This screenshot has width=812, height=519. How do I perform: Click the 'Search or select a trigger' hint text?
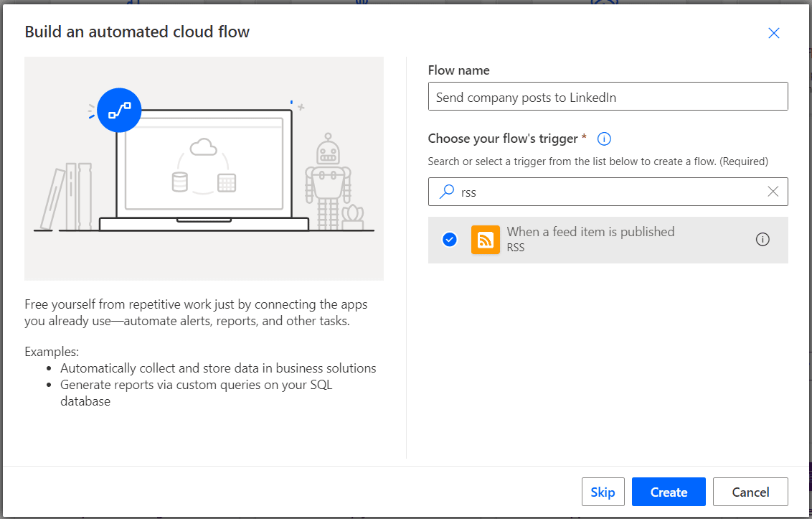point(598,162)
